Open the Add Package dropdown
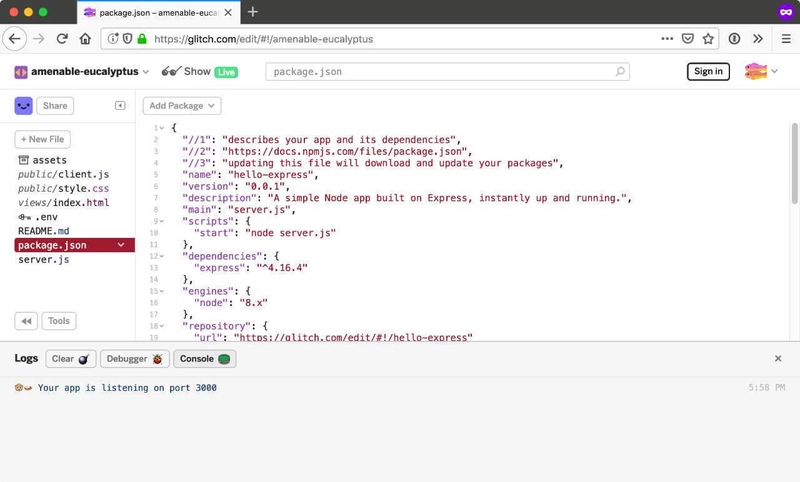 pyautogui.click(x=182, y=106)
